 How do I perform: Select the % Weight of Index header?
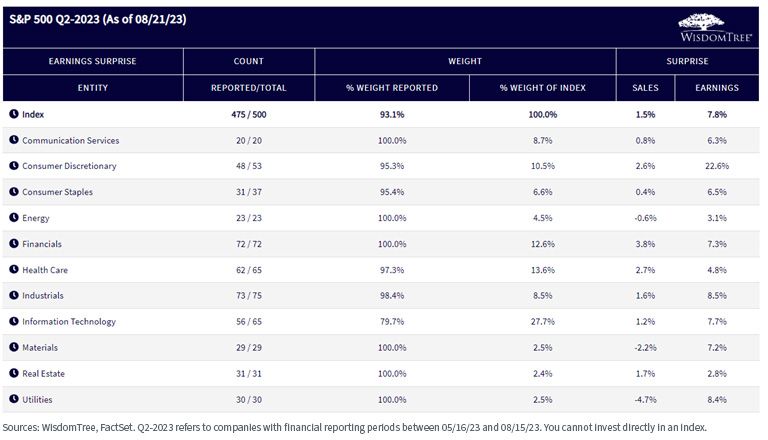tap(543, 88)
